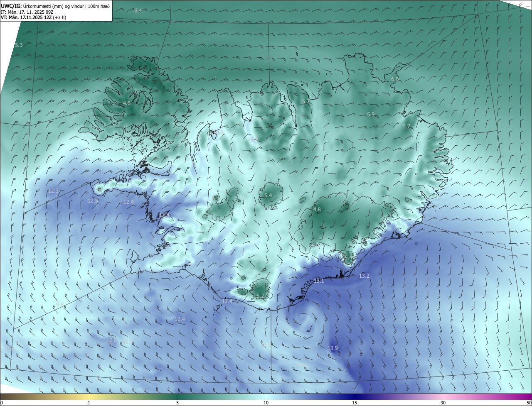
Task: Click the 5.2 value over the southern glacier
Action: 260,296
